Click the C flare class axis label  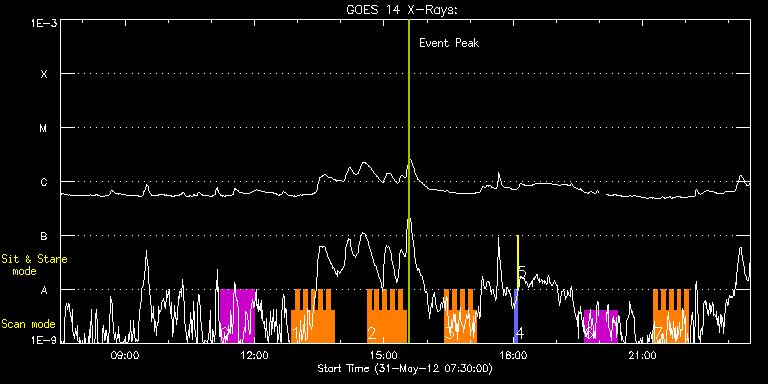tap(44, 182)
